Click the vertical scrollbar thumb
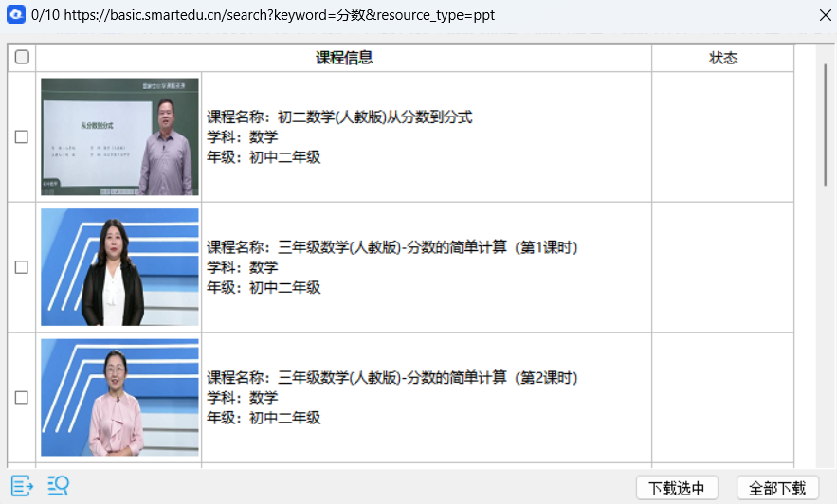Image resolution: width=837 pixels, height=504 pixels. pyautogui.click(x=826, y=125)
